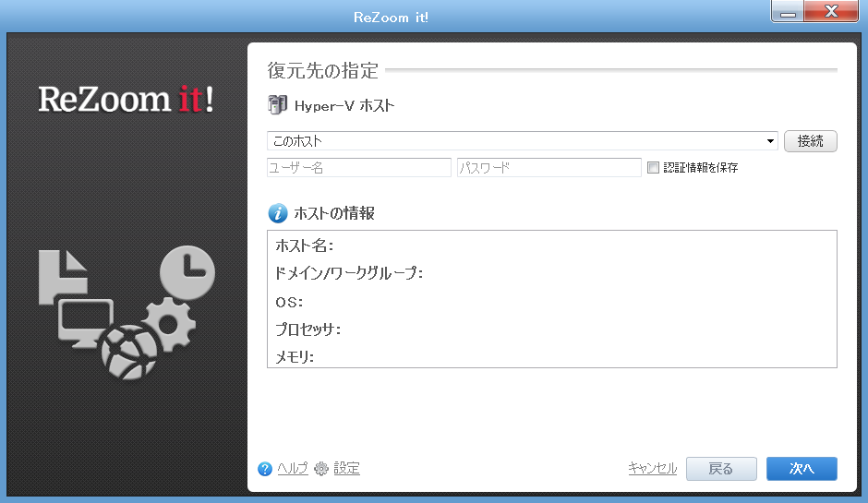Open the 設定 settings link
868x503 pixels.
tap(346, 469)
